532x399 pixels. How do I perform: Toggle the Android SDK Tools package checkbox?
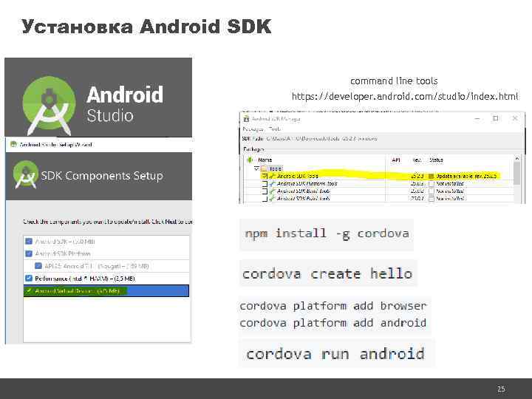(x=265, y=176)
